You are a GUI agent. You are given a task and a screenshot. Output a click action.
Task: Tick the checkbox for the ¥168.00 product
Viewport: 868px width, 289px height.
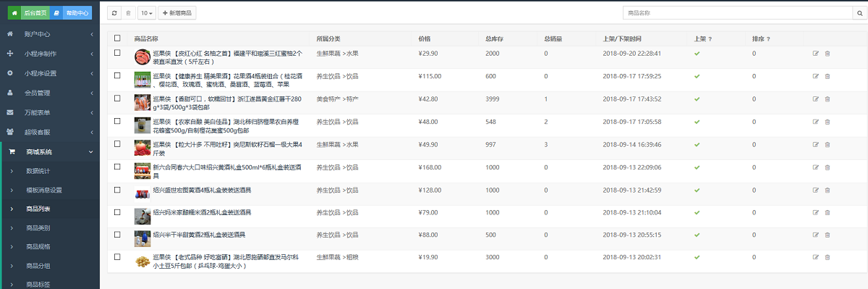[x=117, y=167]
